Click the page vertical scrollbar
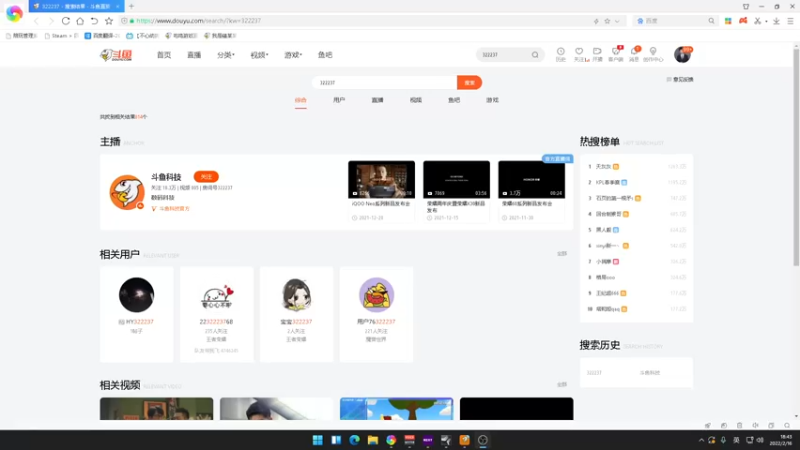This screenshot has height=450, width=800. tap(796, 156)
